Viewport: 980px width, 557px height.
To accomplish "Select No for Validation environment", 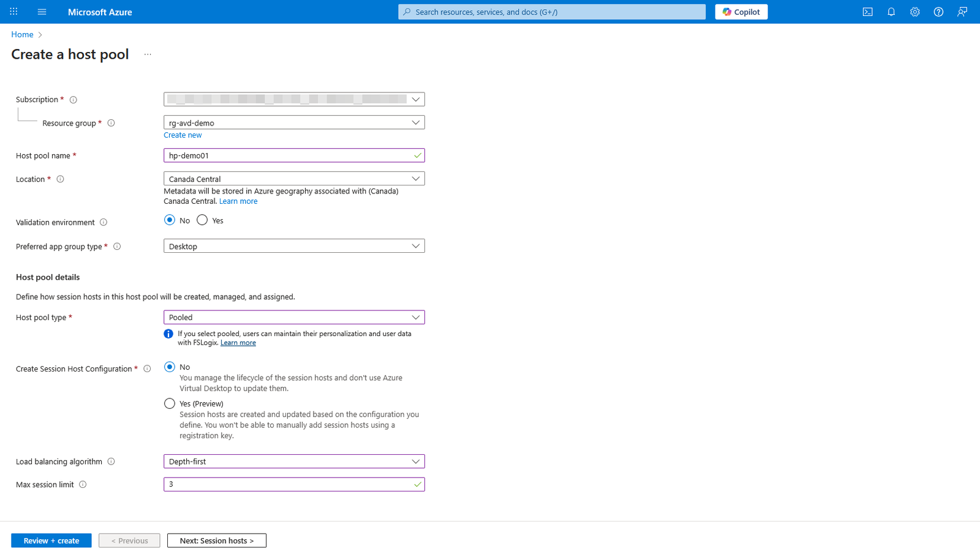I will [170, 220].
